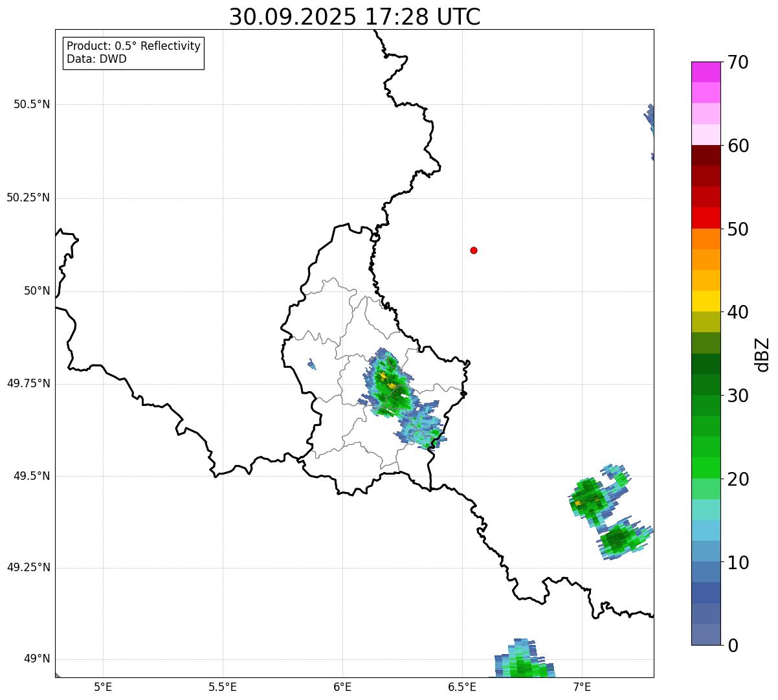
Task: Click the radar echo at the bottom edge
Action: (x=524, y=659)
